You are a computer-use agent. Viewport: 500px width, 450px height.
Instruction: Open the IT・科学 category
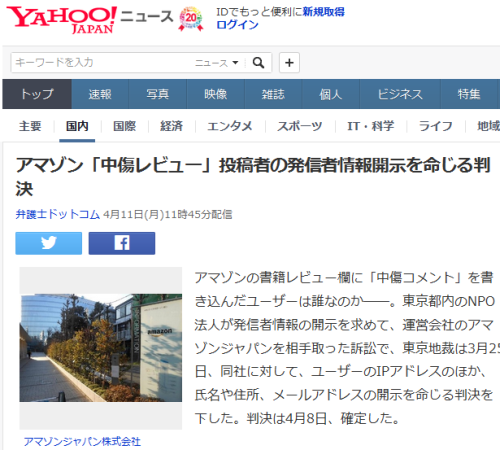pos(370,126)
